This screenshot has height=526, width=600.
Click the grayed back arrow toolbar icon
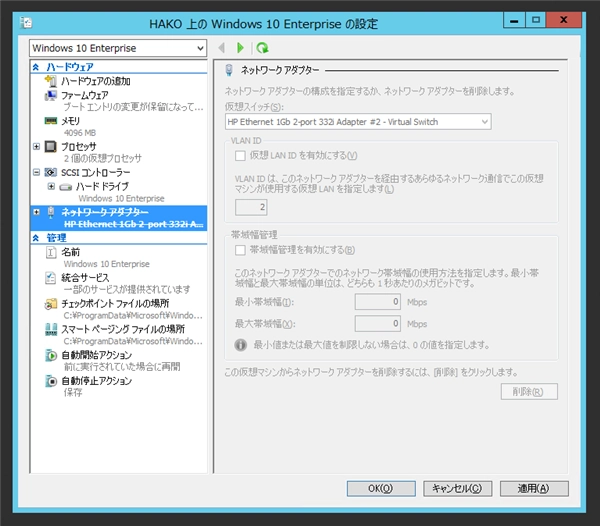click(221, 48)
